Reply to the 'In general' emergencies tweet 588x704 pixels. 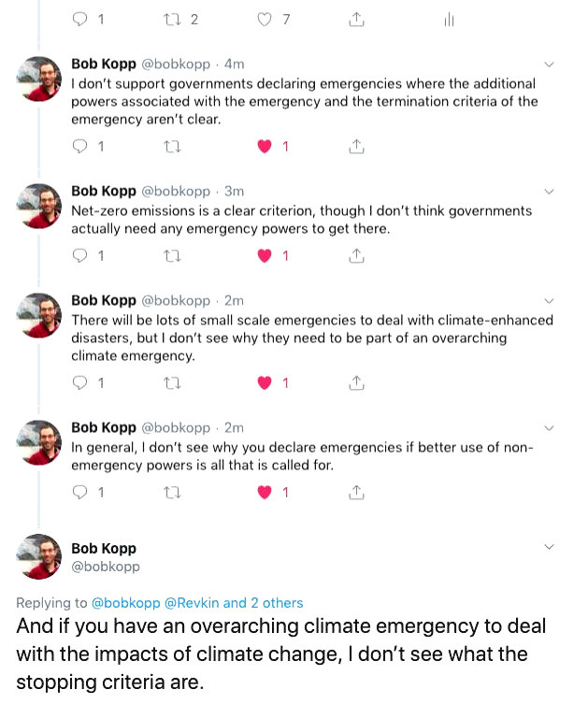coord(80,492)
